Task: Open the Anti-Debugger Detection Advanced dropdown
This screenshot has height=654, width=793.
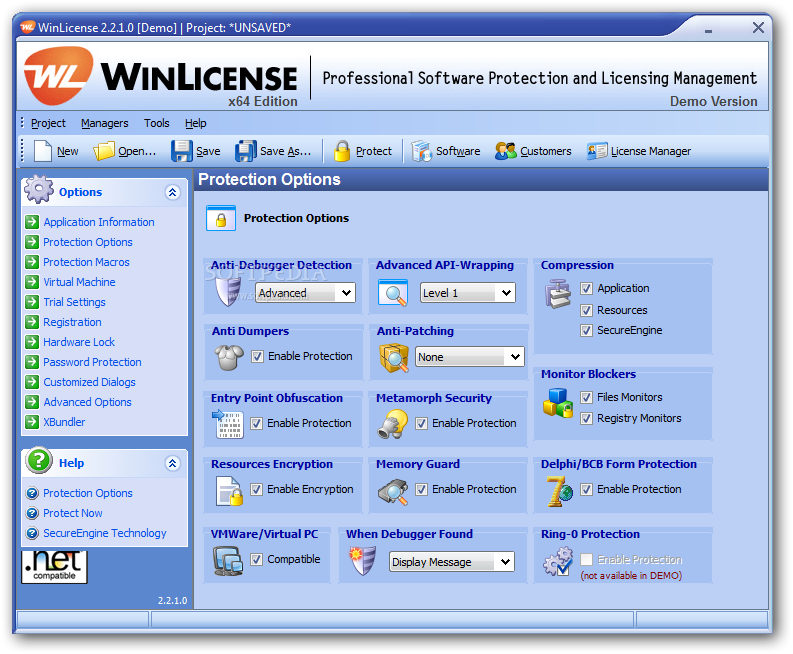Action: [x=305, y=293]
